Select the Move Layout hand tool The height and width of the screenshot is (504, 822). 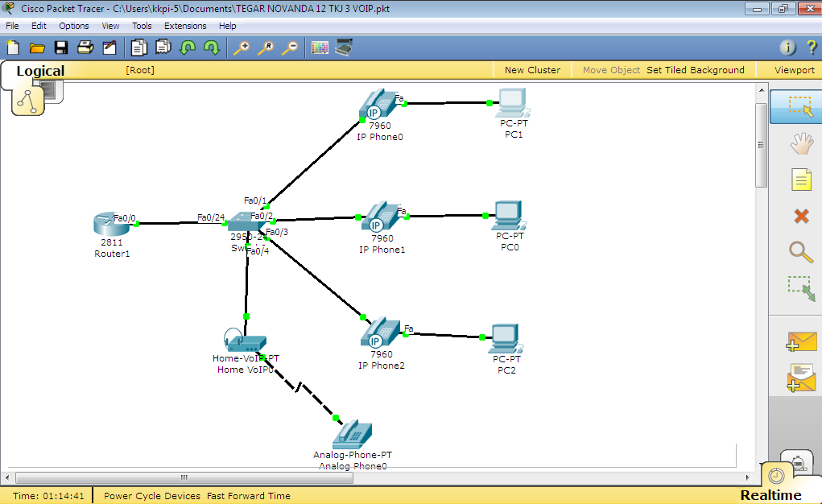[801, 143]
